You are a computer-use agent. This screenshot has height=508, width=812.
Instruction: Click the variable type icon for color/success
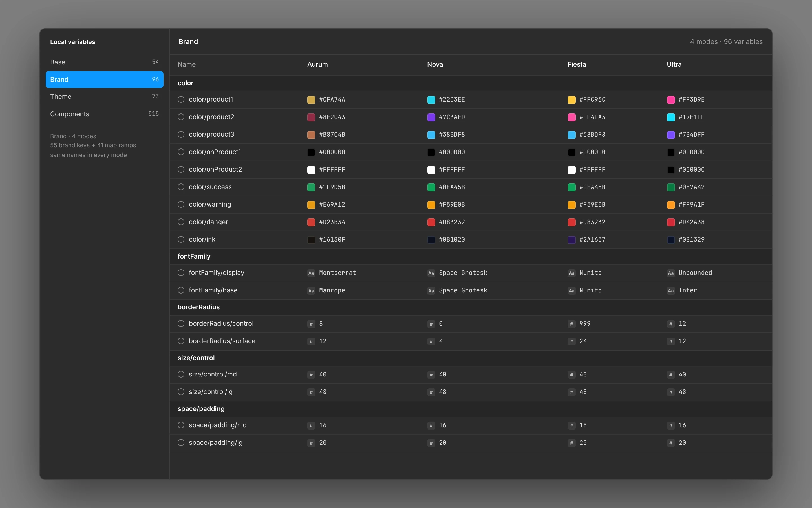coord(181,187)
